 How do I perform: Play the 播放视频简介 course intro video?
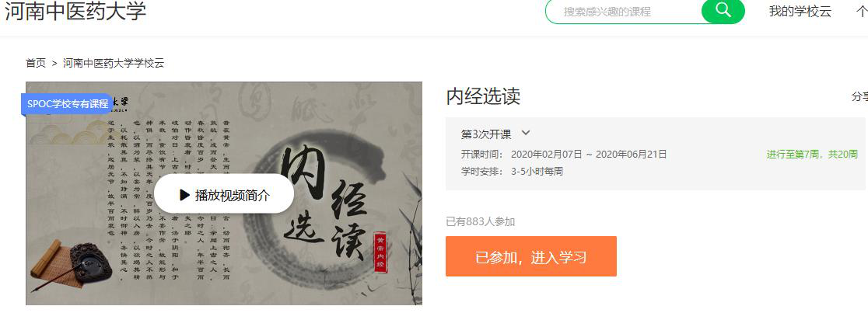click(224, 194)
